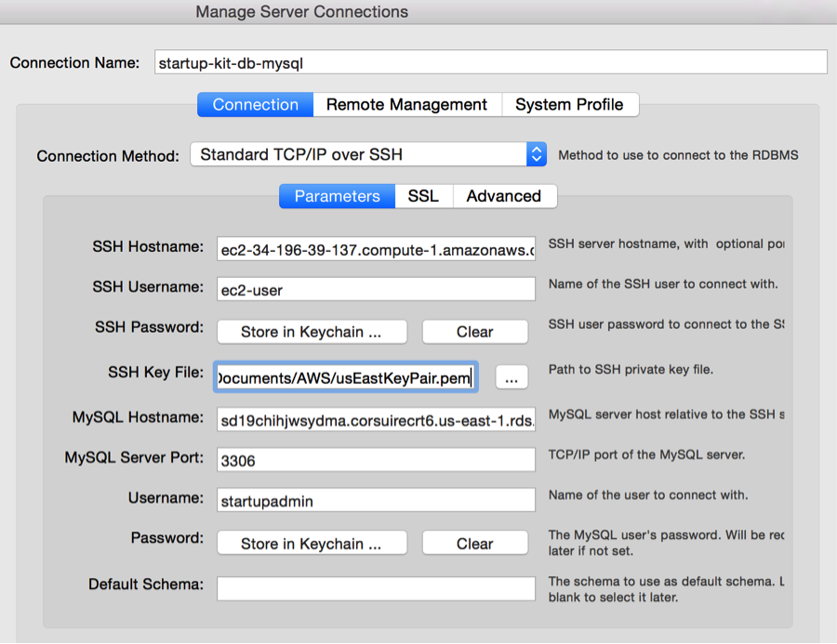The height and width of the screenshot is (644, 837).
Task: Browse for an SSH key file
Action: (512, 376)
